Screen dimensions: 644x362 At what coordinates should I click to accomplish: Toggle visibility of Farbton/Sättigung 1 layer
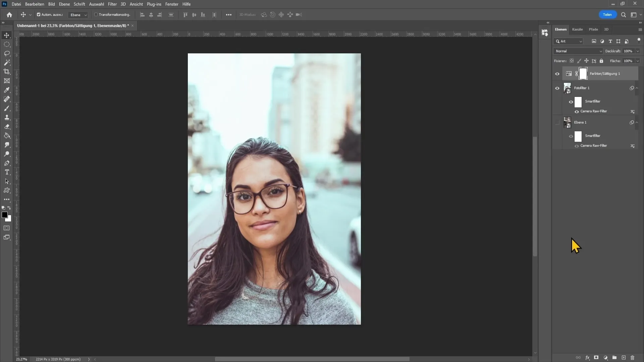pyautogui.click(x=557, y=73)
